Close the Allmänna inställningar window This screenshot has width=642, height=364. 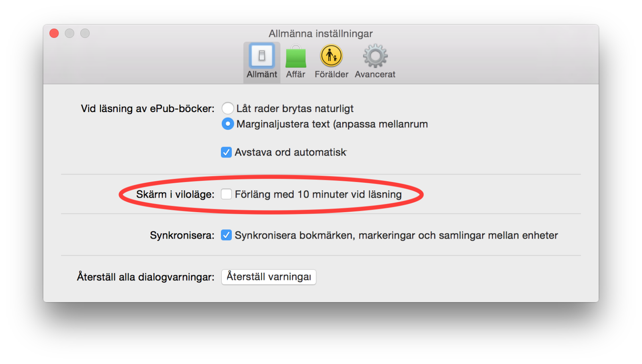pos(54,33)
